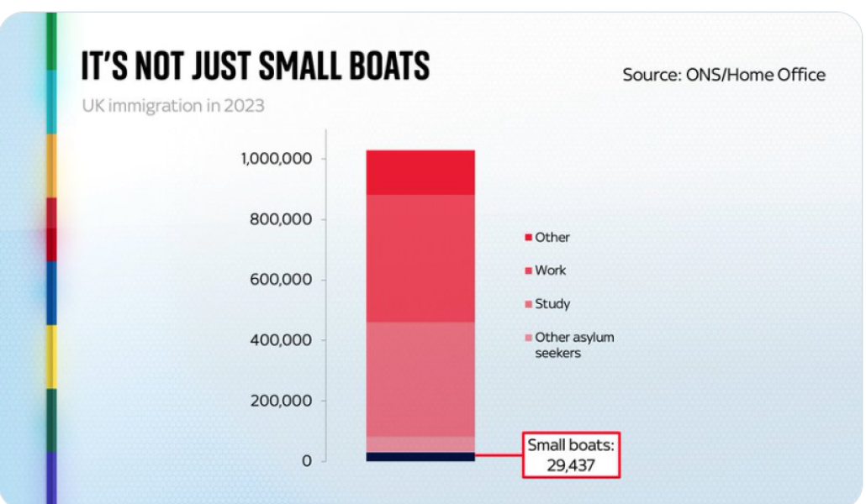The width and height of the screenshot is (866, 504).
Task: Click the UK immigration in 2023 subtitle
Action: tap(173, 107)
